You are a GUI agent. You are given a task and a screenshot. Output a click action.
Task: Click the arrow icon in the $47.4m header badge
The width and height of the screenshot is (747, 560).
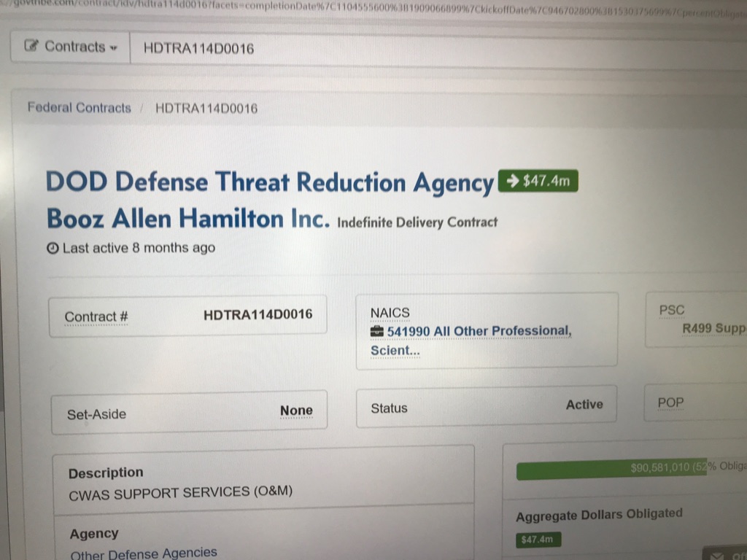(514, 182)
